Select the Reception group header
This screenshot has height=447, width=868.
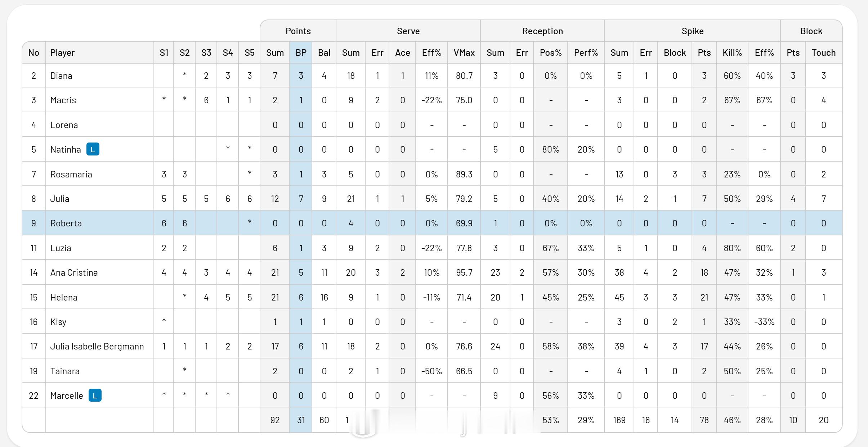tap(542, 31)
